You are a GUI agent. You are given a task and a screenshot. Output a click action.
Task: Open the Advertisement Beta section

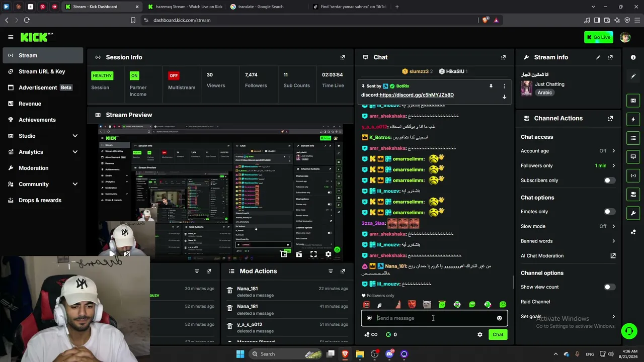click(43, 87)
